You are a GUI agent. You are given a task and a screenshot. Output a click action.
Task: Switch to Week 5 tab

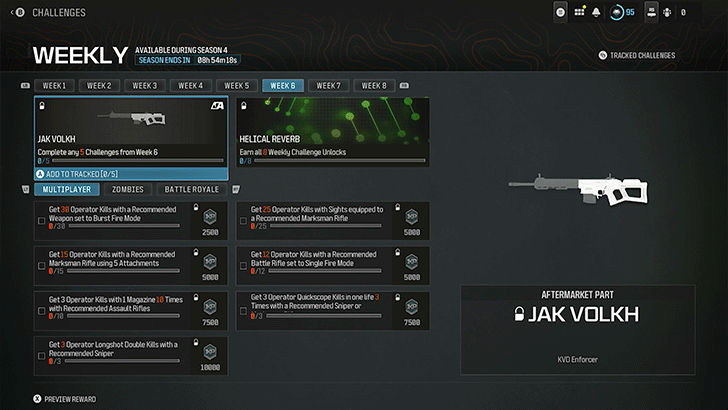click(x=237, y=85)
